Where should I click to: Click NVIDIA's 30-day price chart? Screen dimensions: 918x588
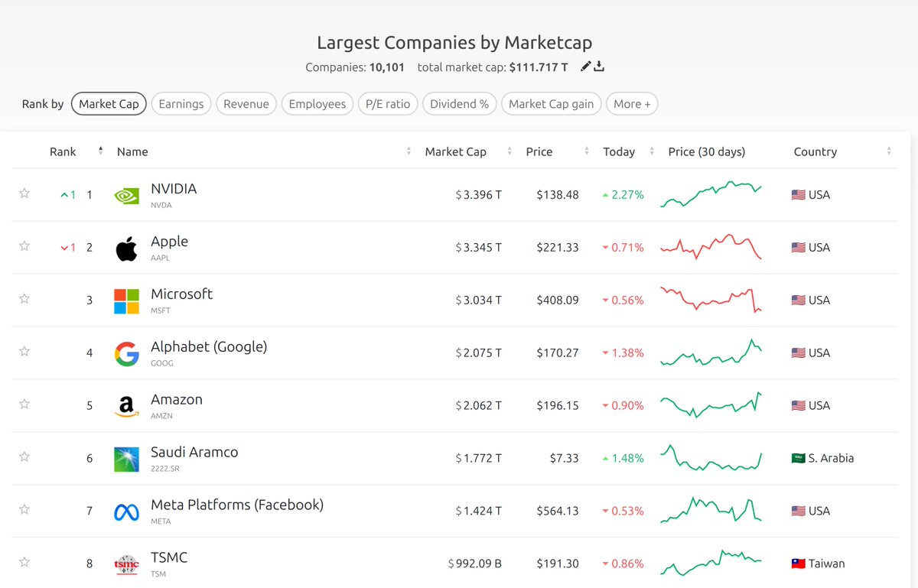tap(711, 194)
